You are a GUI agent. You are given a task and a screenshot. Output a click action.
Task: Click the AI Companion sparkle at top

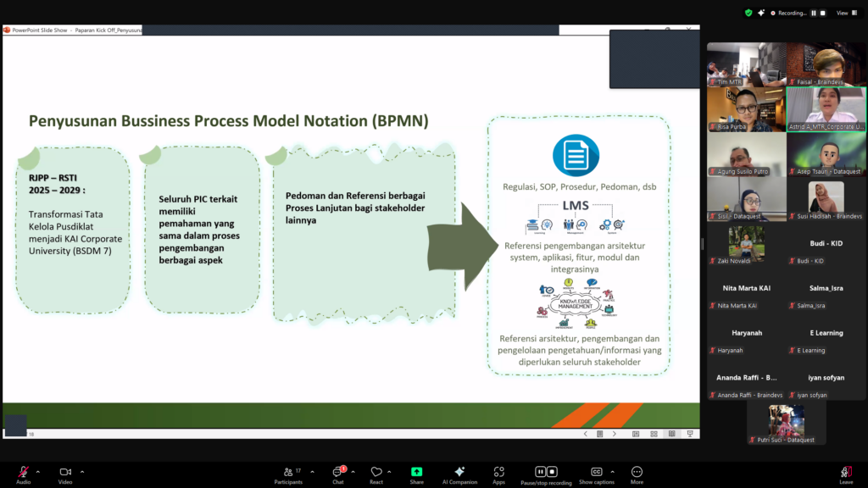tap(761, 13)
